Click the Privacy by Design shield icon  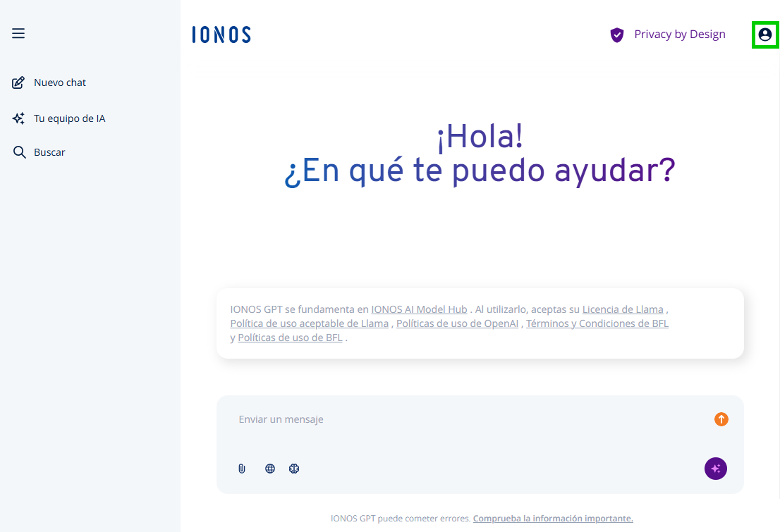(x=617, y=35)
